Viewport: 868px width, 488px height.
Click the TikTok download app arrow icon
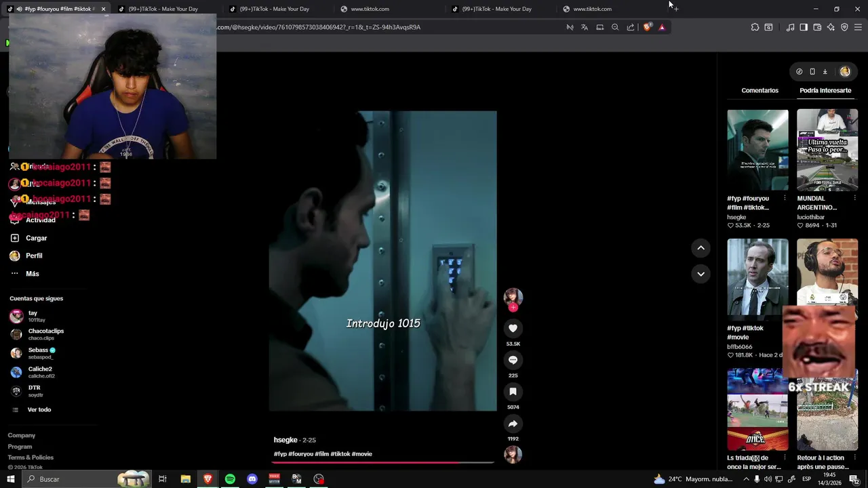coord(825,71)
